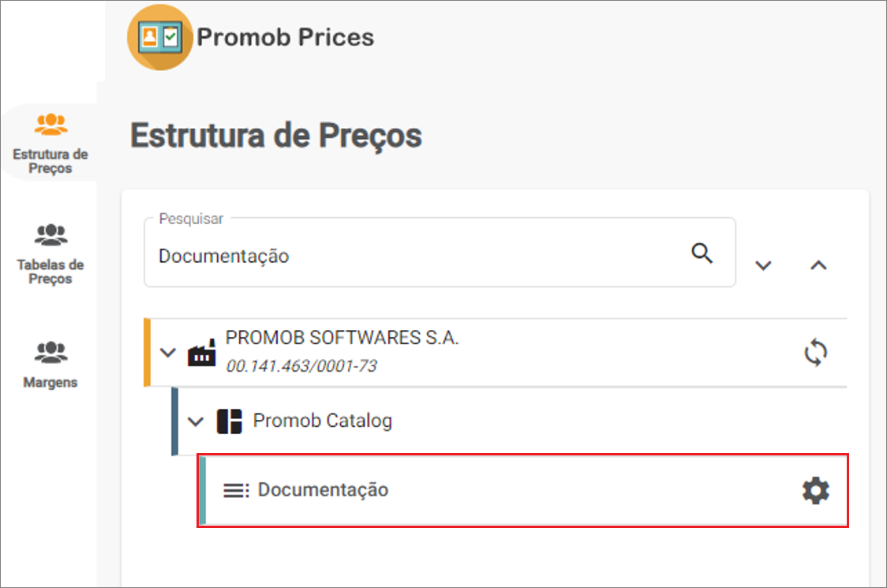Screen dimensions: 887x588
Task: Click the CNPJ number 00.141.463/0001-73
Action: point(301,366)
